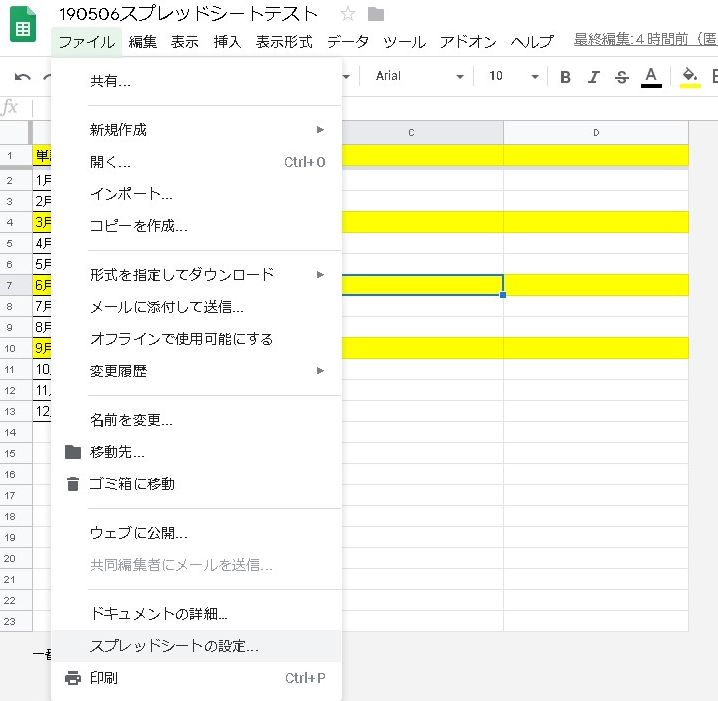The height and width of the screenshot is (701, 718).
Task: Close the ファイル menu from the menu bar
Action: pos(87,42)
